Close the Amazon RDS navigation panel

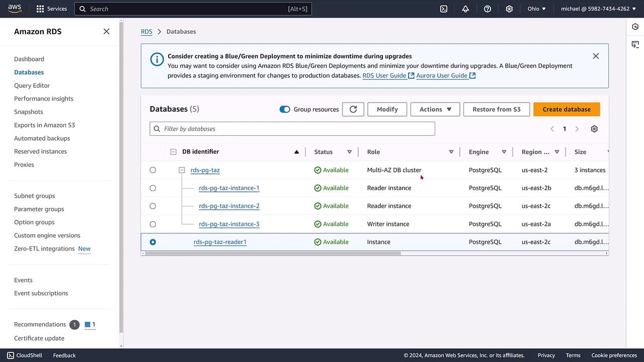point(106,31)
